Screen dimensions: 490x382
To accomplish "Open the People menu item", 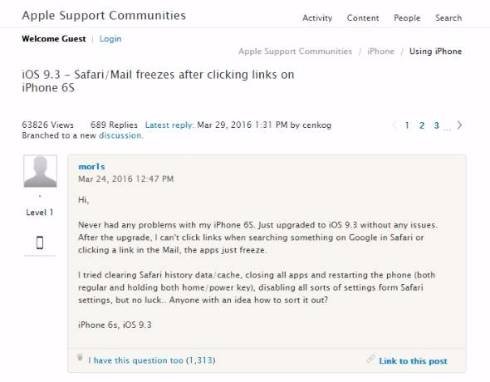I will point(407,18).
